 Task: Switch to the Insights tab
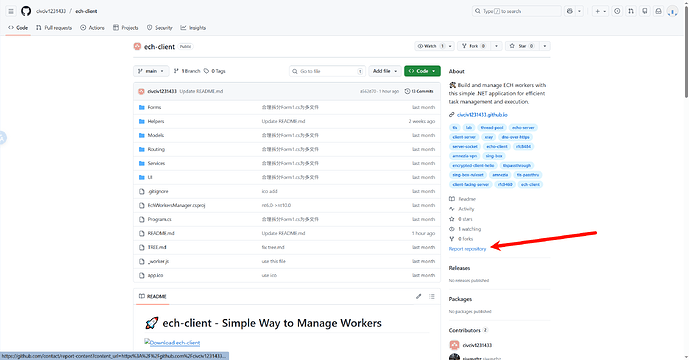(193, 28)
